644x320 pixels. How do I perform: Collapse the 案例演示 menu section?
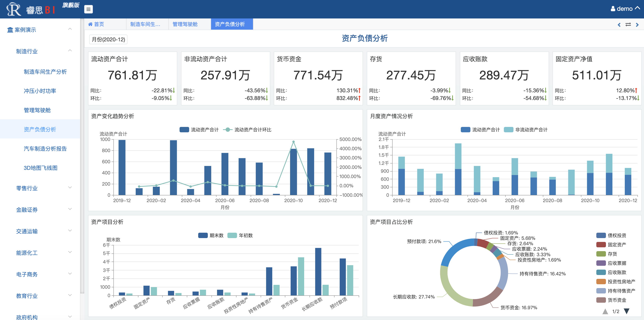(70, 29)
